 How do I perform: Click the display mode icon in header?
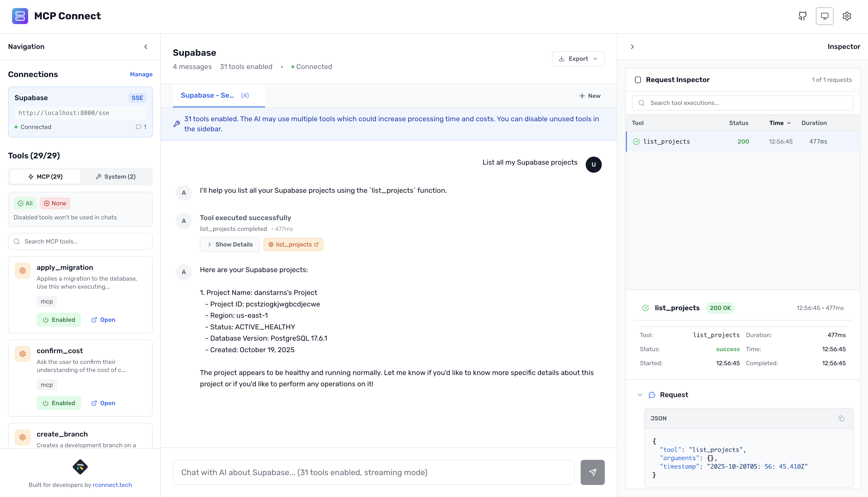point(825,16)
